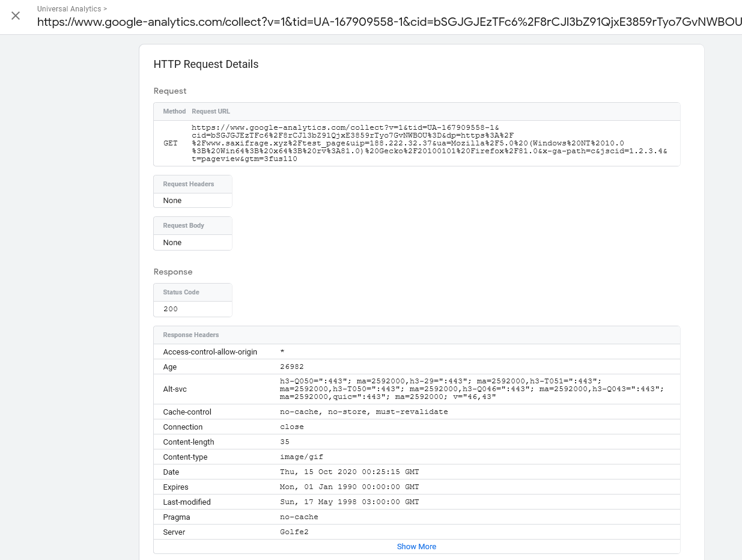Click the Cache-control value no-cache, no-store
The image size is (742, 560).
tap(364, 412)
